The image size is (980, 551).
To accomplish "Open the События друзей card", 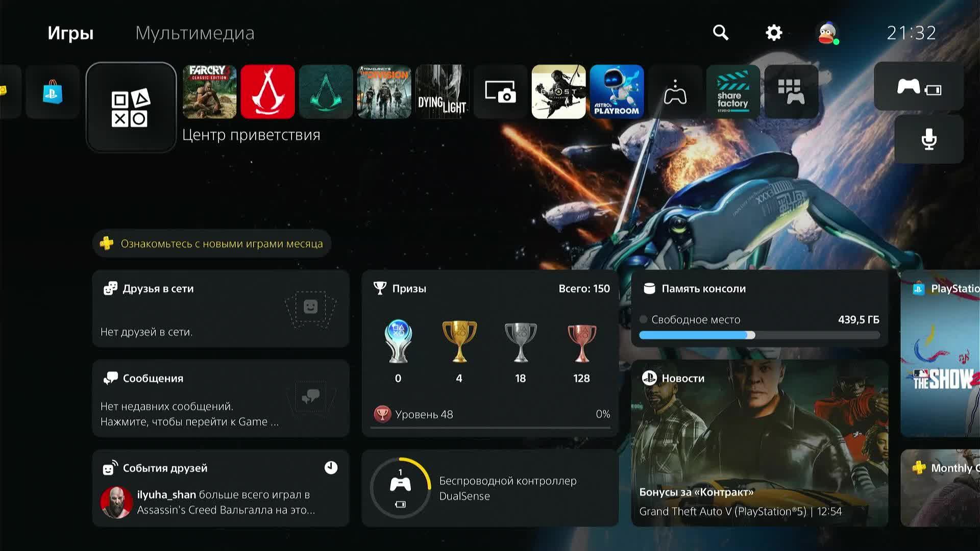I will click(220, 488).
